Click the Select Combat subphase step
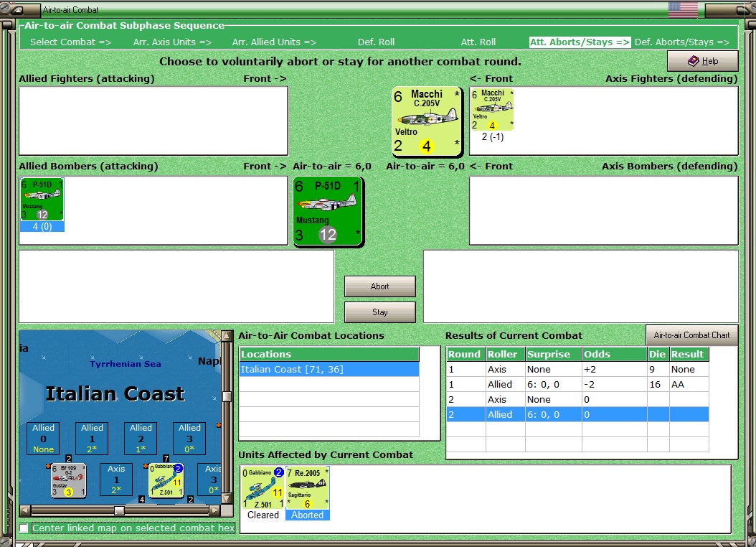Viewport: 756px width, 547px height. (x=70, y=42)
